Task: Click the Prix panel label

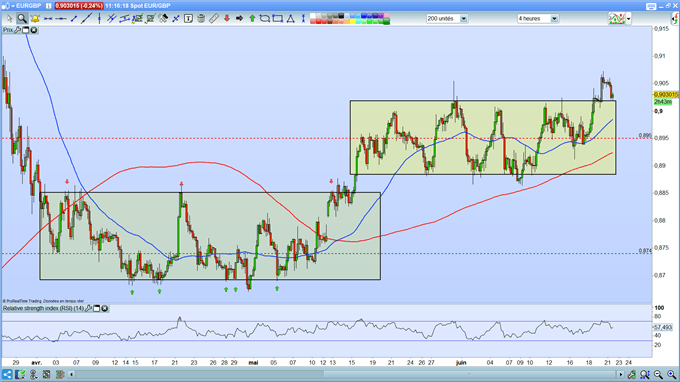Action: pyautogui.click(x=8, y=30)
